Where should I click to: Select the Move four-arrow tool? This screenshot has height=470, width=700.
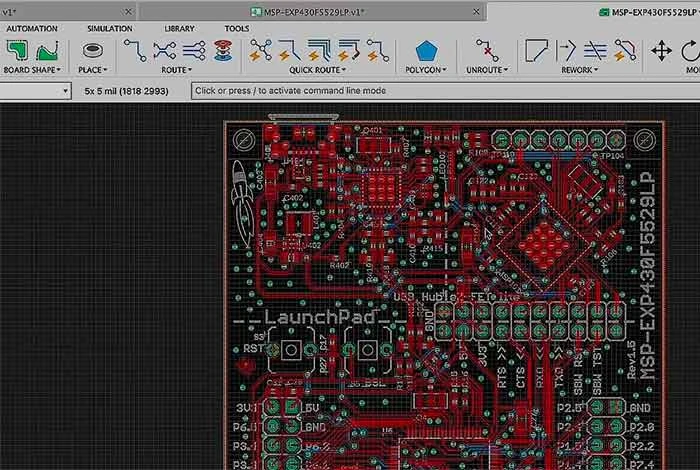(661, 51)
